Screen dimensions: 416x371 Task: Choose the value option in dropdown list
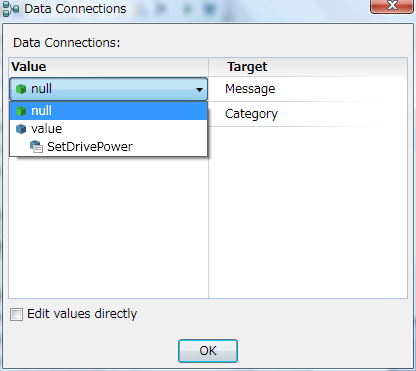(109, 129)
